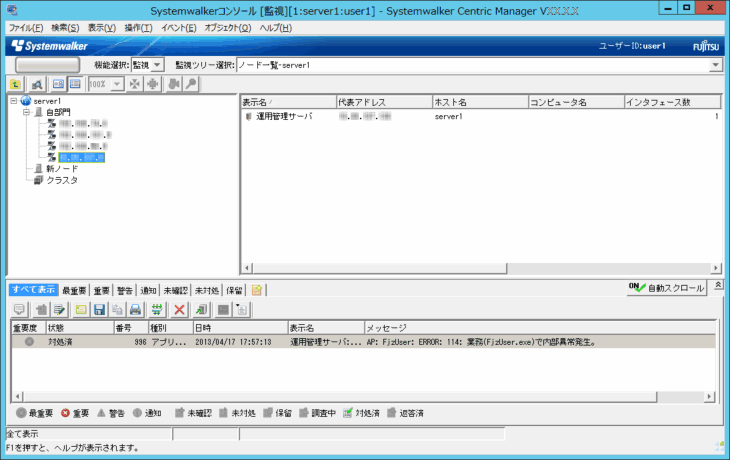Screen dimensions: 730x460
Task: Open the イベント(E) menu
Action: coord(179,28)
